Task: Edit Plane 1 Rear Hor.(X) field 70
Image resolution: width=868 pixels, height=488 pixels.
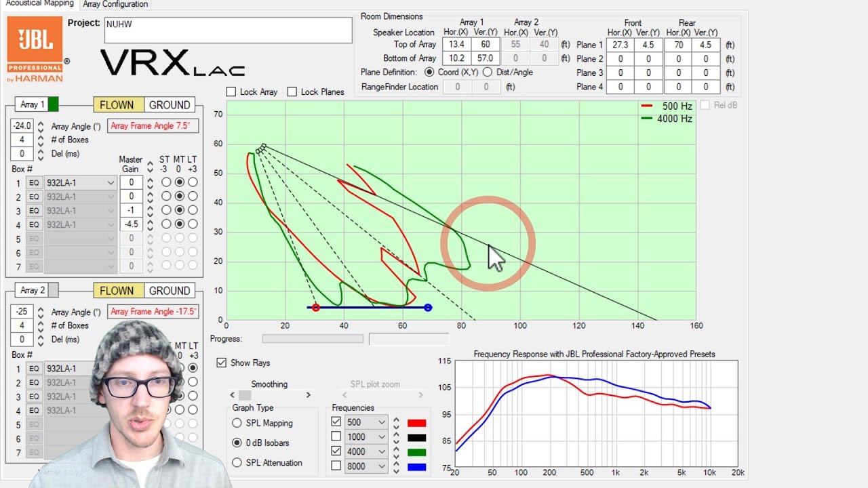Action: (679, 45)
